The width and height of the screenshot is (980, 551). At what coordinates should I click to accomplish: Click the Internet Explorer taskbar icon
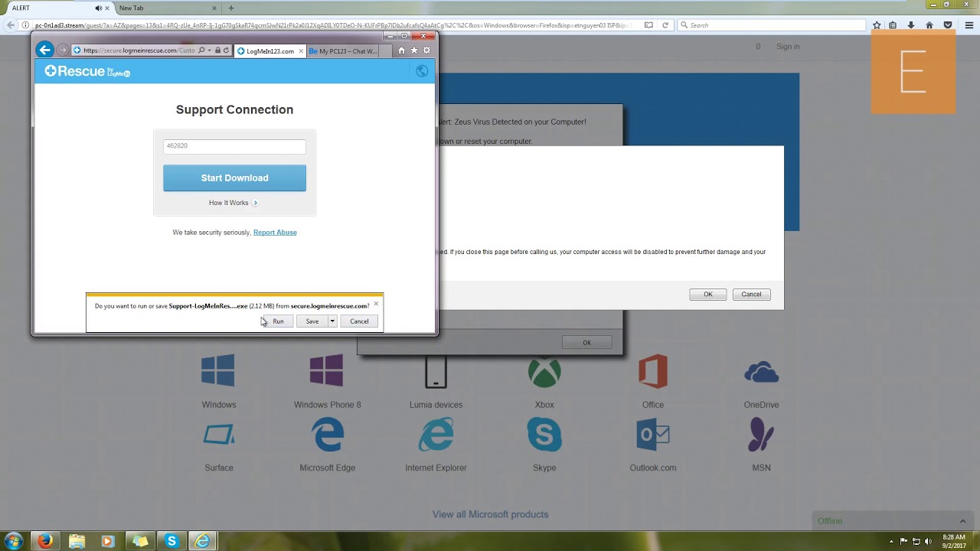coord(203,541)
